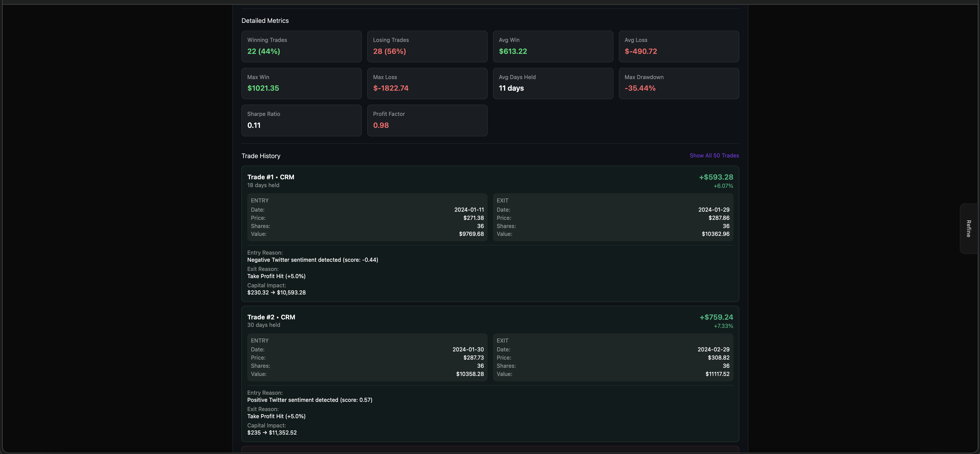Click the Sharpe Ratio metric card
The image size is (980, 454).
coord(301,120)
